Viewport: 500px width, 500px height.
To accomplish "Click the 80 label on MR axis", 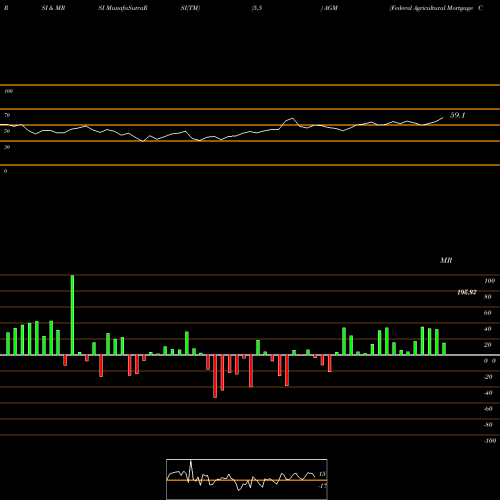I will point(488,297).
